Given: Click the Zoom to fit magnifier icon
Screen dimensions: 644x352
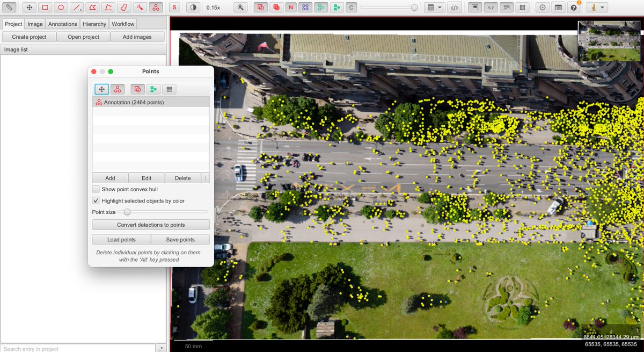Looking at the screenshot, I should (241, 8).
